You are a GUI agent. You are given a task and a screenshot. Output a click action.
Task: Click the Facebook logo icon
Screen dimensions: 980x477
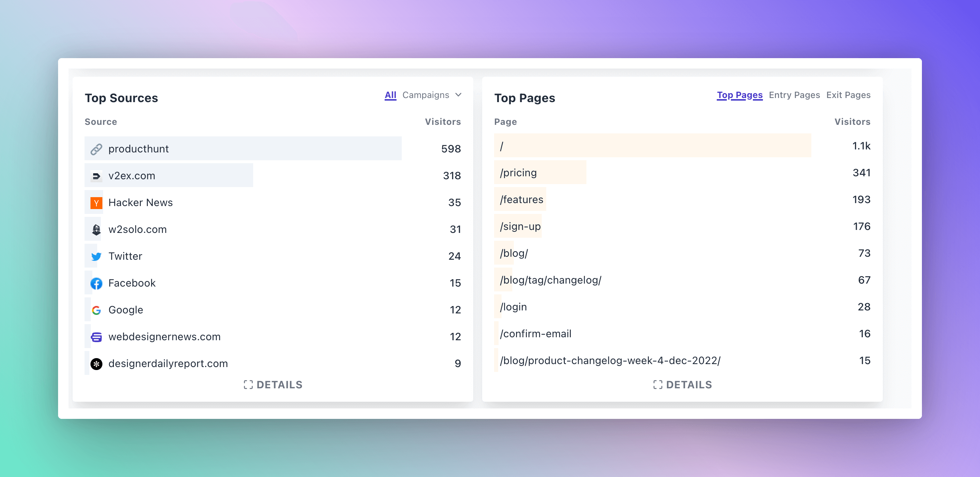[96, 283]
